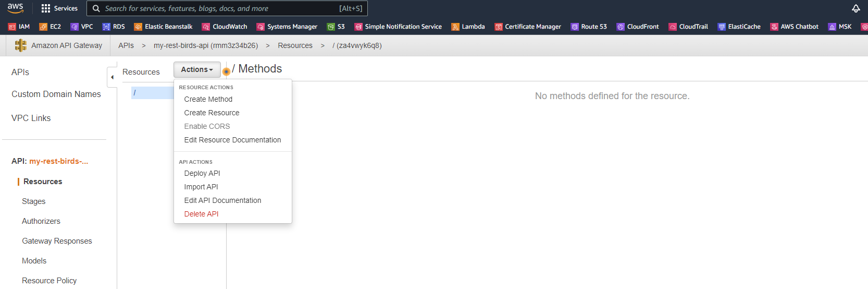Screen dimensions: 868x289
Task: Open Resource Policy in API sidebar
Action: (x=49, y=281)
